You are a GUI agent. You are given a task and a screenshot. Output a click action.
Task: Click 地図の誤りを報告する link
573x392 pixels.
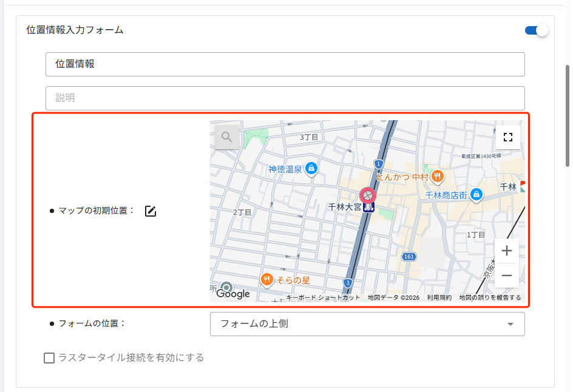point(490,298)
